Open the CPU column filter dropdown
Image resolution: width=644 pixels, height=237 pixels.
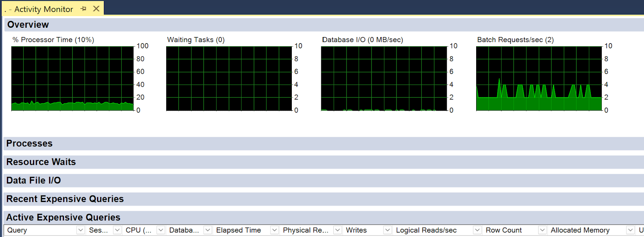pyautogui.click(x=161, y=230)
